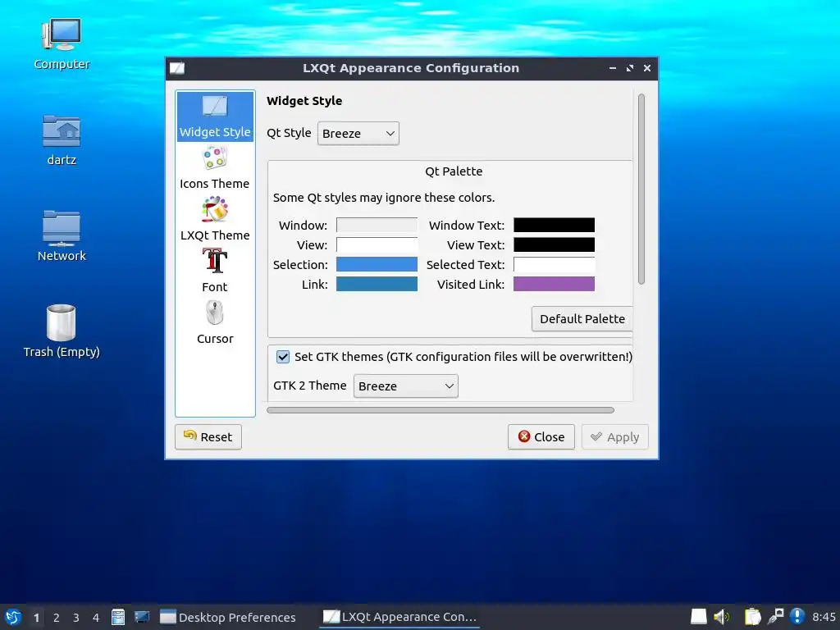The image size is (840, 630).
Task: Change the View Text color swatch
Action: [x=554, y=244]
